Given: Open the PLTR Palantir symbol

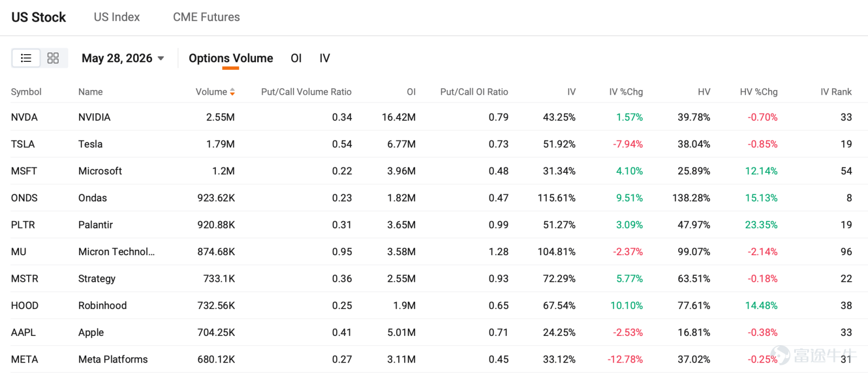Looking at the screenshot, I should (23, 225).
